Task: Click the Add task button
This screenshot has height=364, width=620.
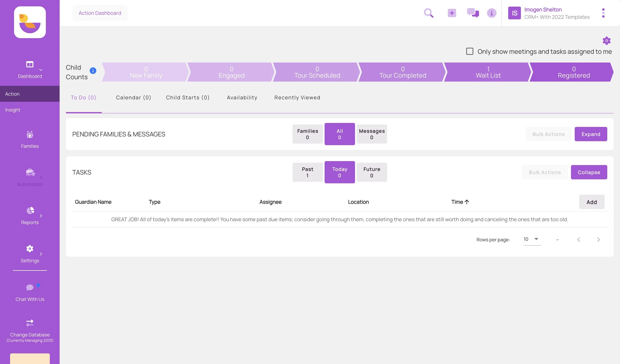Action: 592,202
